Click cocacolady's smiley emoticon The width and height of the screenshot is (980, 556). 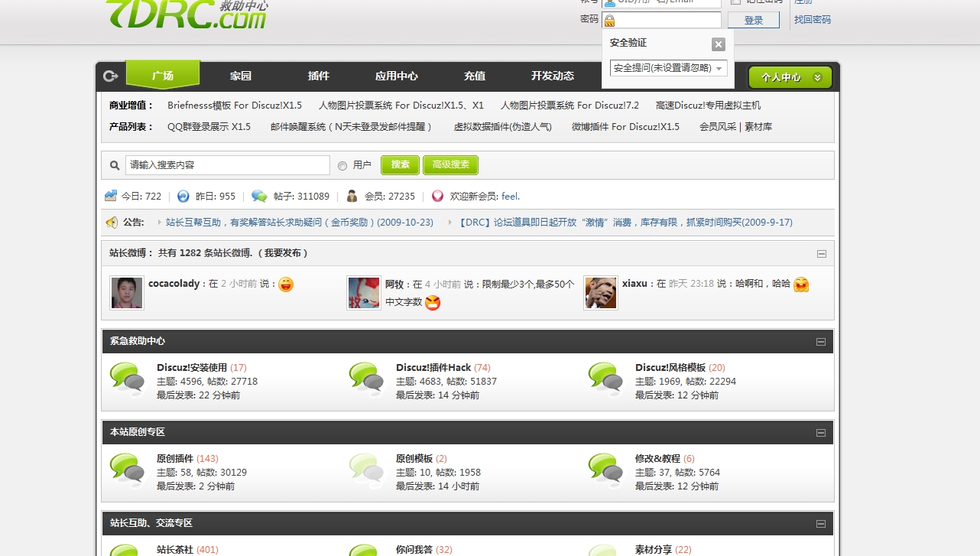(x=286, y=285)
